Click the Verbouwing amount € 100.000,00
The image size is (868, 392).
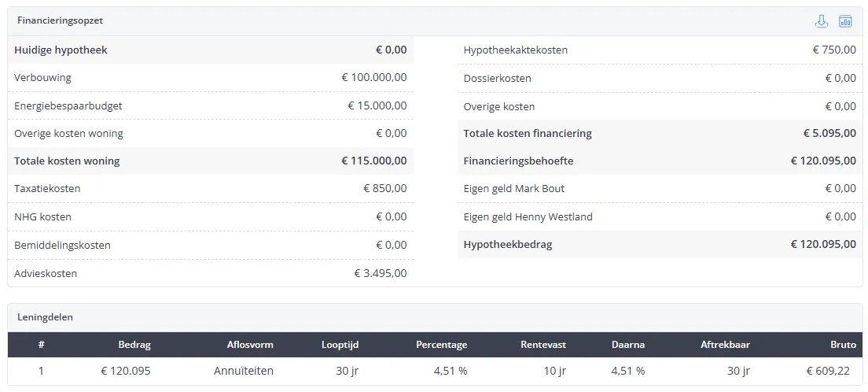click(374, 78)
